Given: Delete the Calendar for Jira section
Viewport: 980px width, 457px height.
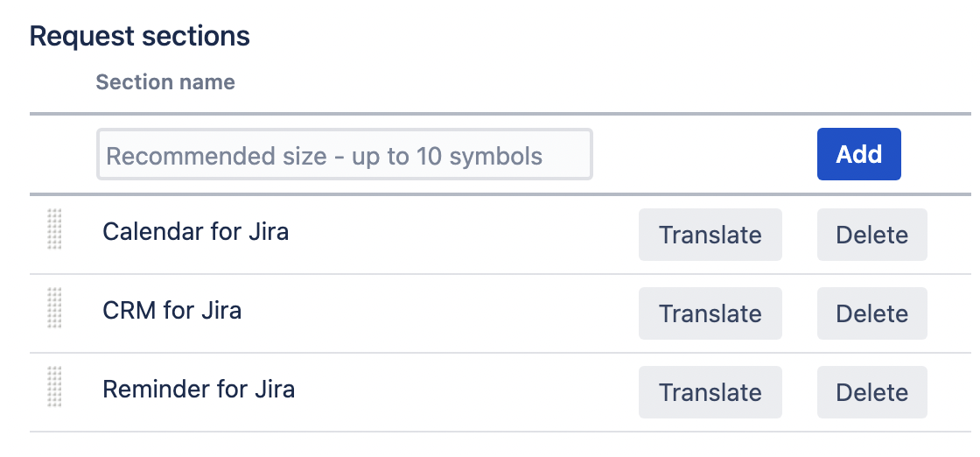Looking at the screenshot, I should coord(871,235).
